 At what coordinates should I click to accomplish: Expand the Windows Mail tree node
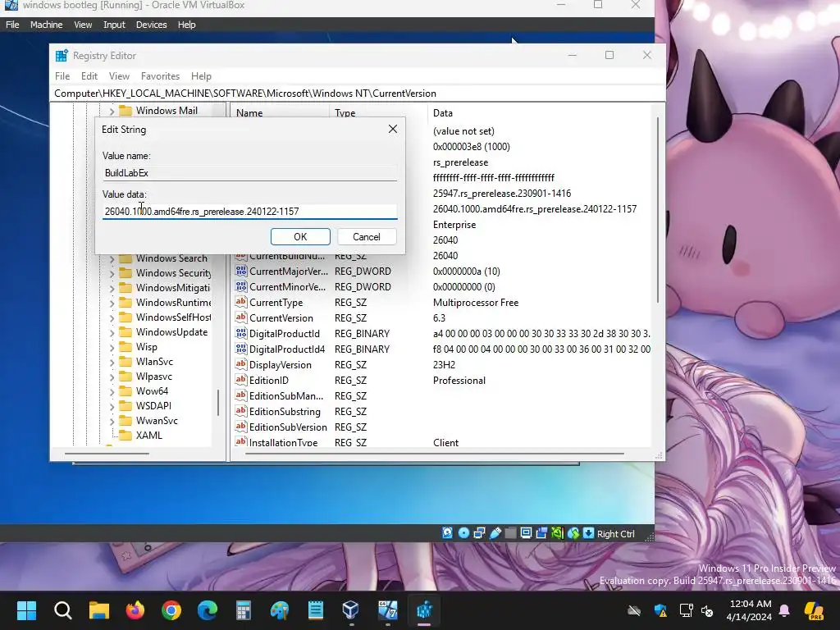tap(112, 111)
